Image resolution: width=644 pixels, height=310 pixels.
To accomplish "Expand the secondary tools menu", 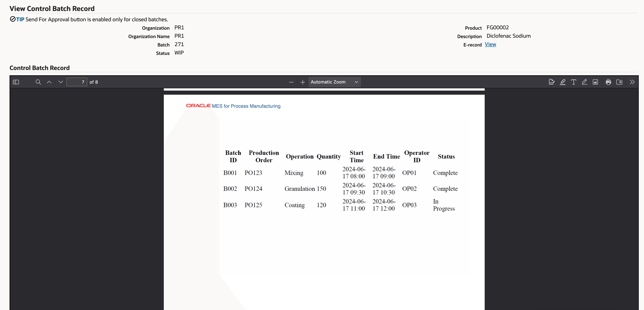I will [x=632, y=82].
